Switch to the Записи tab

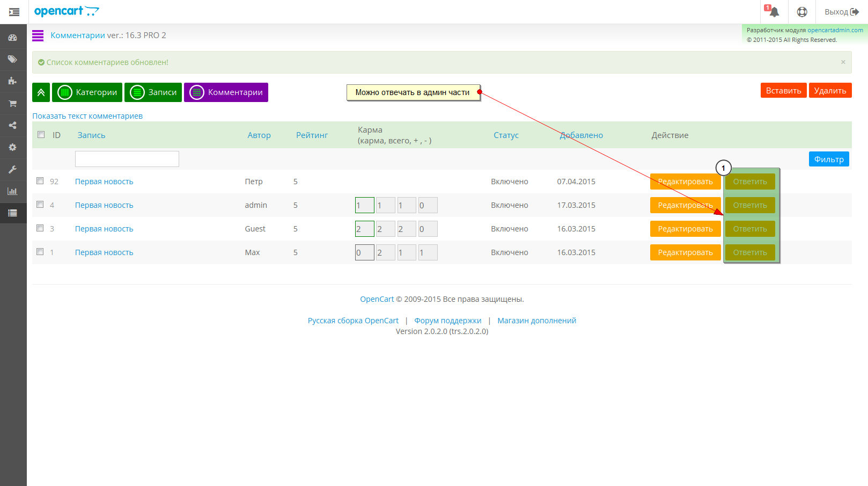click(153, 92)
